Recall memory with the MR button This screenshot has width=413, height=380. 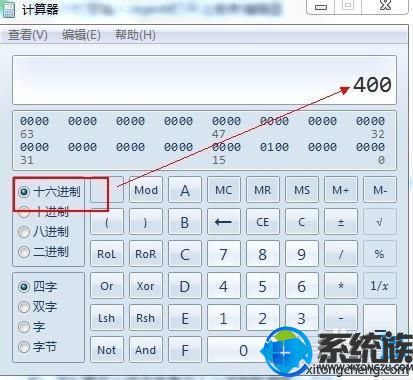click(x=263, y=190)
